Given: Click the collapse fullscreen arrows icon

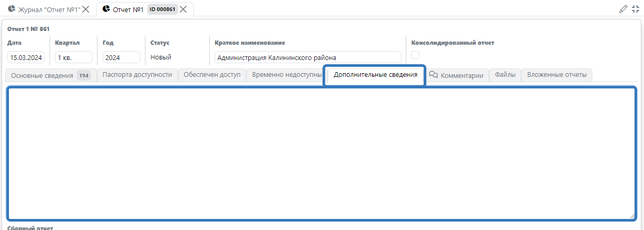Looking at the screenshot, I should (635, 9).
